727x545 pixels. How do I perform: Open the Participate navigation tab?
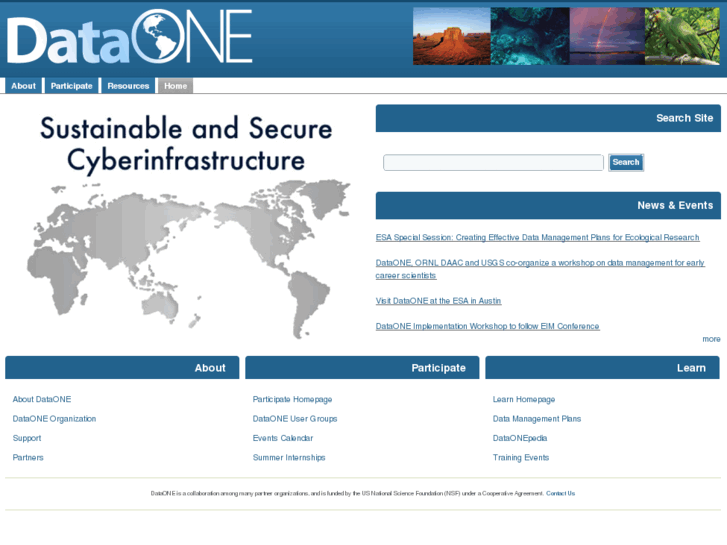click(x=71, y=86)
